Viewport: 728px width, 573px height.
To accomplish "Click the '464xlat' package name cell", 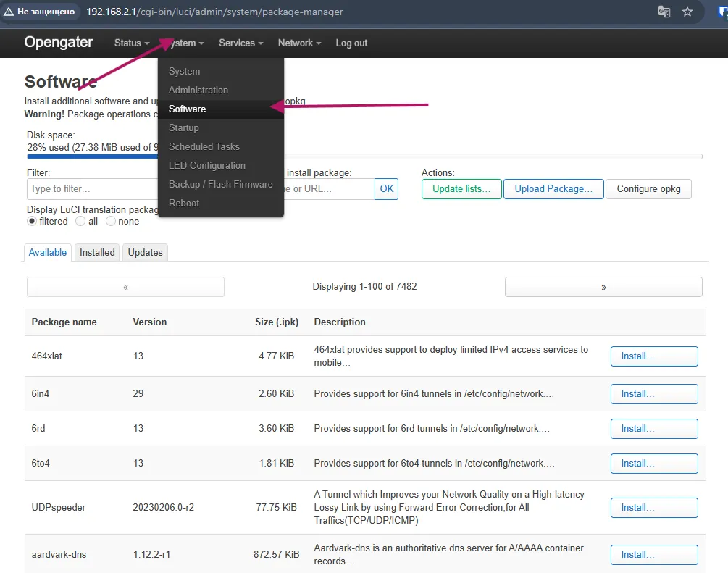I will point(47,356).
